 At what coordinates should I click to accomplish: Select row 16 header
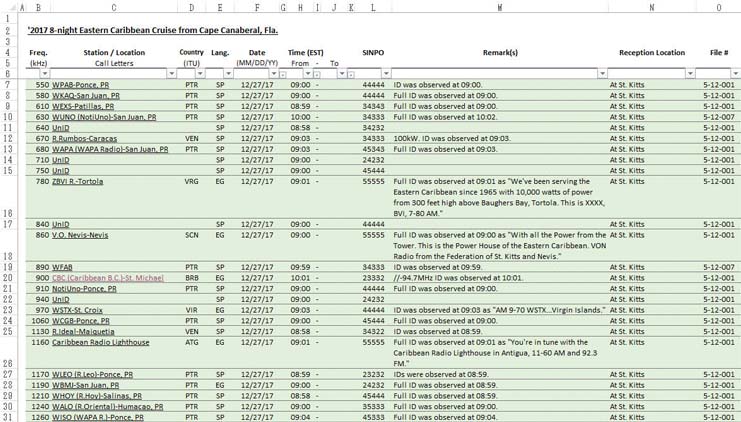(8, 198)
